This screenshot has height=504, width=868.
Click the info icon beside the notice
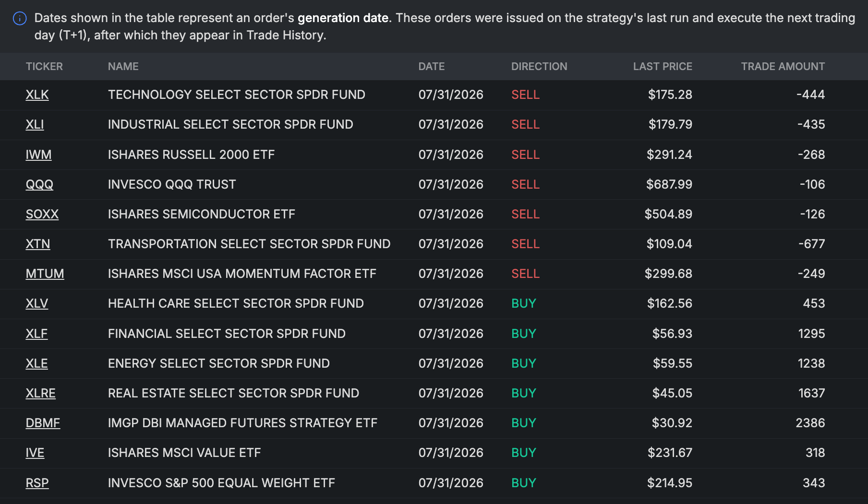click(20, 19)
